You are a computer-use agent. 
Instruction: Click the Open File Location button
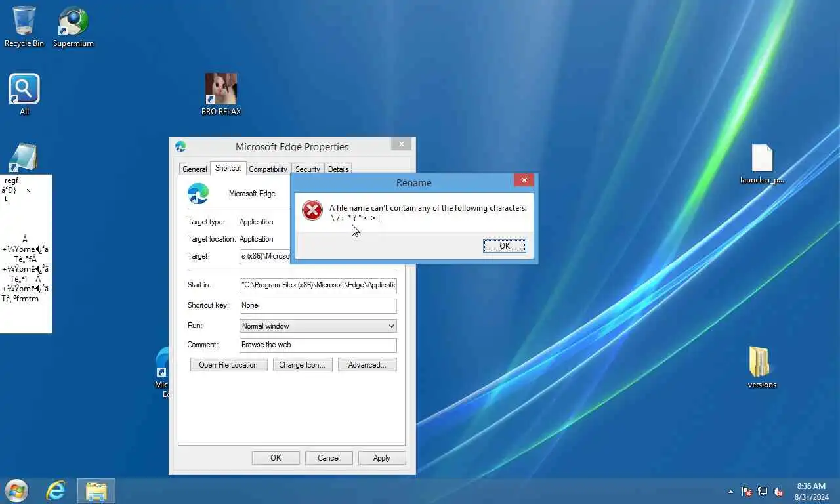point(229,365)
